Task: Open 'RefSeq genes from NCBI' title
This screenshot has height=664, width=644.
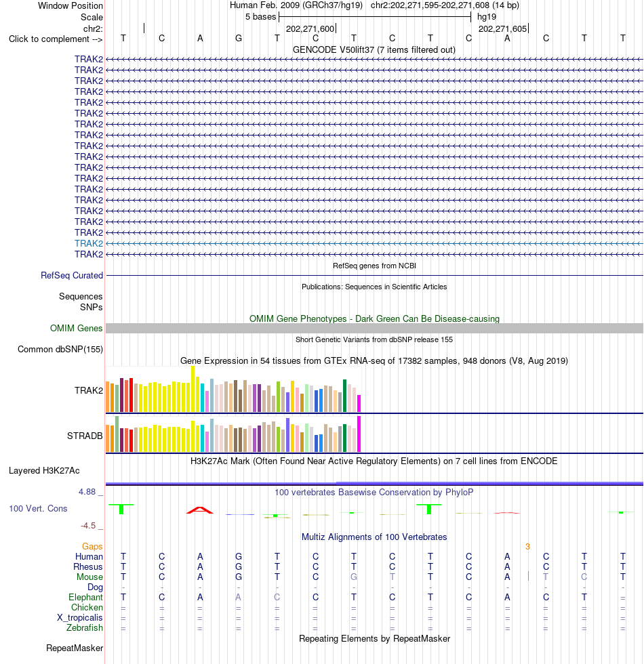Action: pos(374,266)
